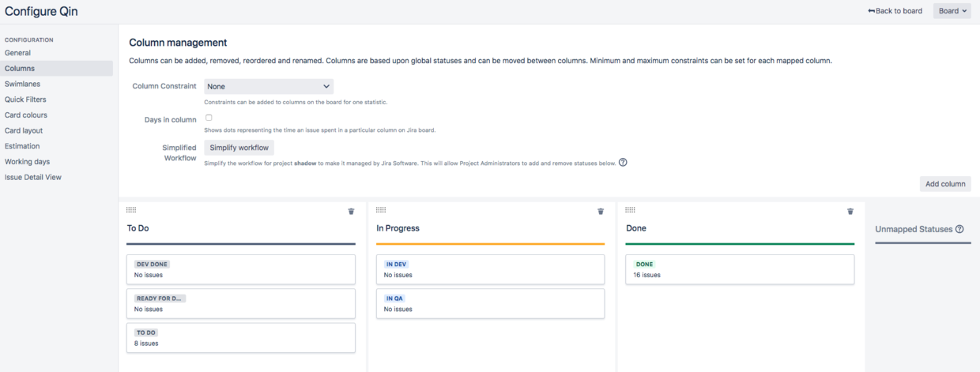
Task: Select Card colours in sidebar
Action: point(26,115)
